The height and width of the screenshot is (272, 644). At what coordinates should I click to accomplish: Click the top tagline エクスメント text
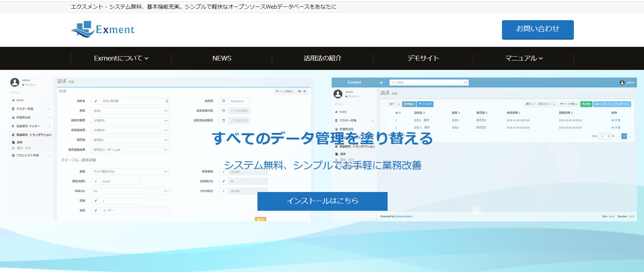coord(203,6)
